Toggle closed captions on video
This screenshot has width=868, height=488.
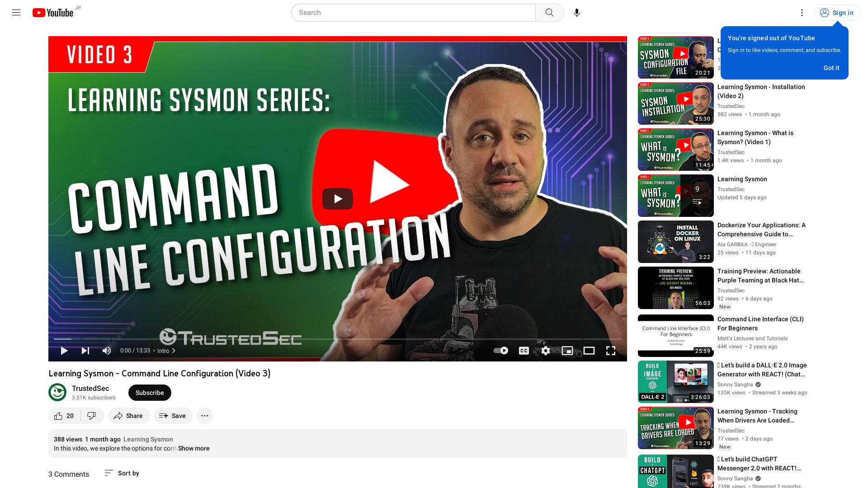(524, 350)
